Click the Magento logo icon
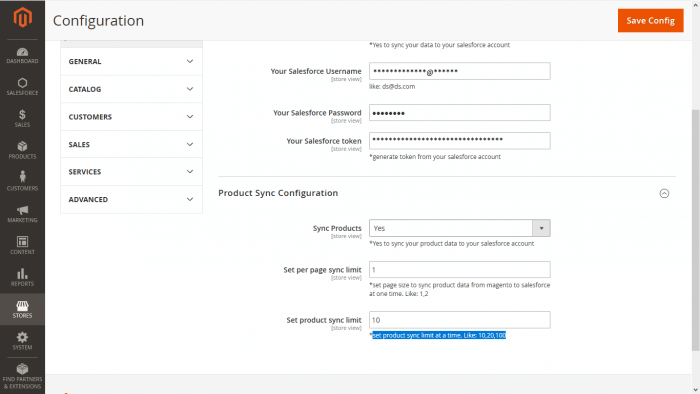This screenshot has width=700, height=394. 22,17
